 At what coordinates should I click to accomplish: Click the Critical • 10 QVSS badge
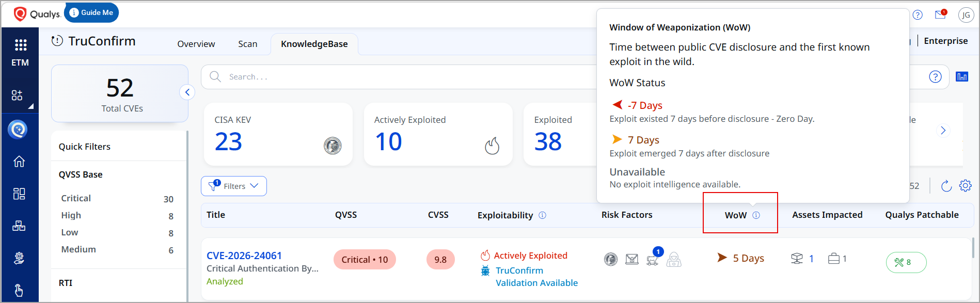(365, 260)
